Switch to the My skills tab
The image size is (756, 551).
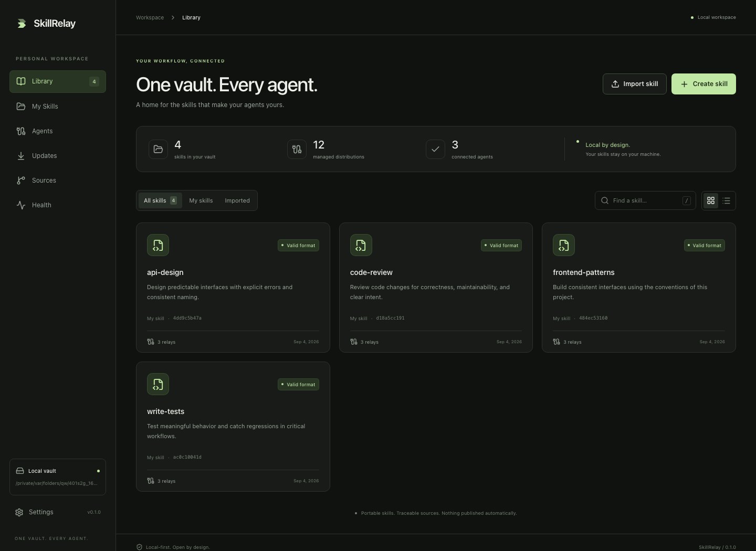(201, 200)
